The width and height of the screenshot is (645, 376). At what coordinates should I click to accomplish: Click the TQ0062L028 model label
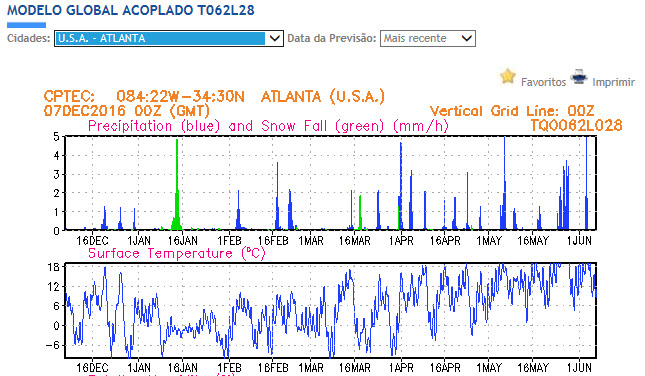pos(576,125)
